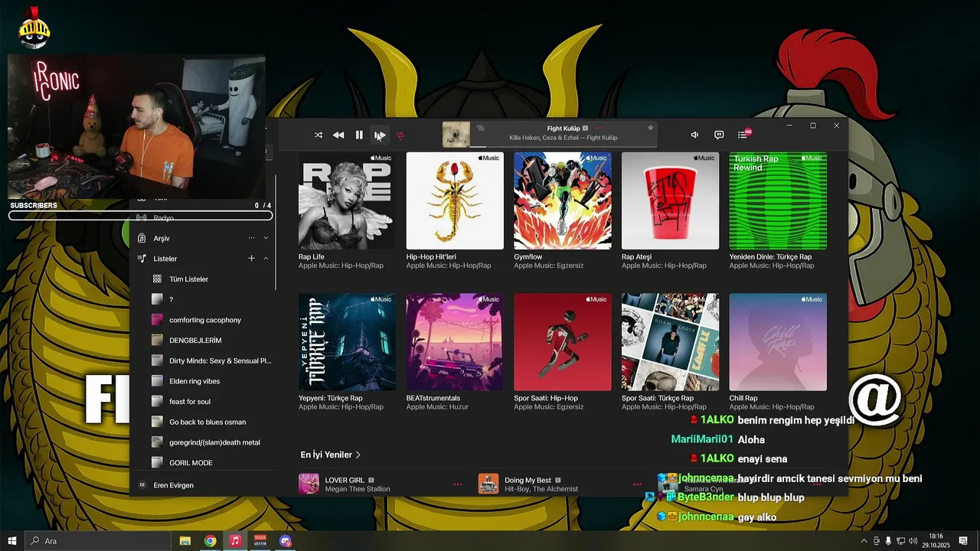Open File Explorer from the taskbar
This screenshot has width=980, height=551.
pyautogui.click(x=185, y=541)
